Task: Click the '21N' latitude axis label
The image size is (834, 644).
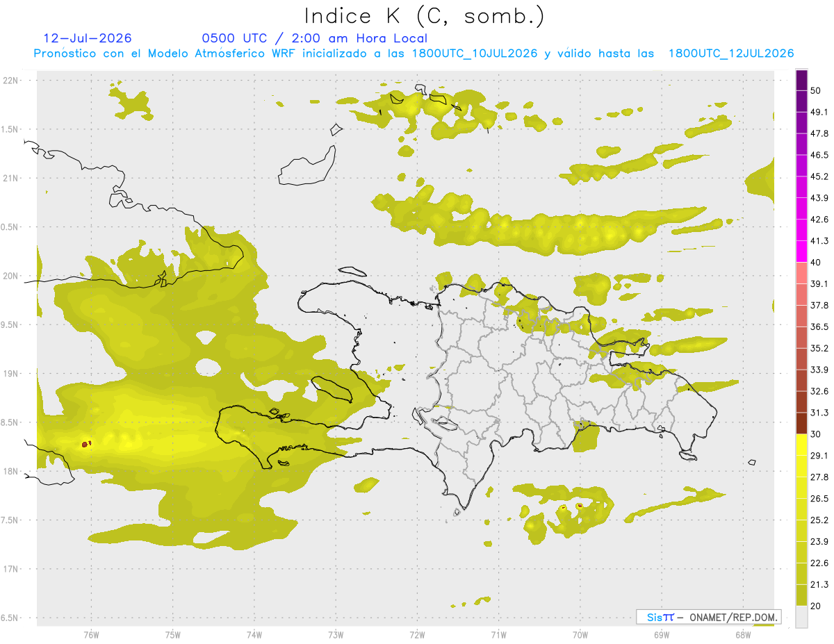Action: pos(12,179)
